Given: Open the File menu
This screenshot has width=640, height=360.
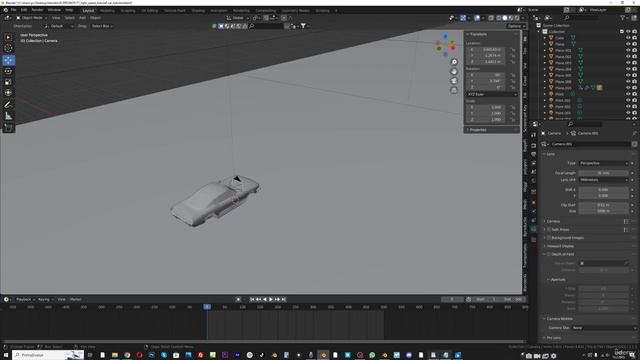Looking at the screenshot, I should click(x=13, y=10).
